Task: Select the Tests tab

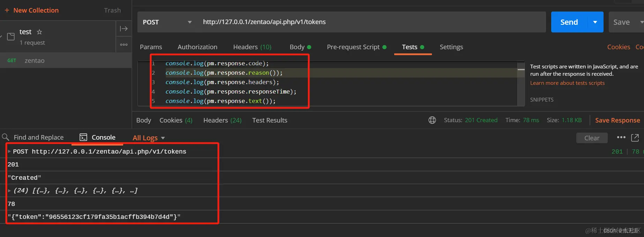Action: point(413,47)
